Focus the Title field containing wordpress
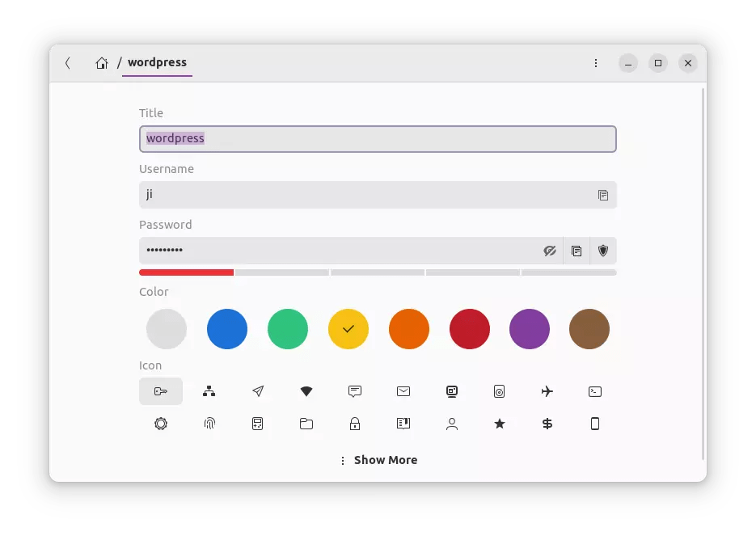This screenshot has height=536, width=756. 378,139
